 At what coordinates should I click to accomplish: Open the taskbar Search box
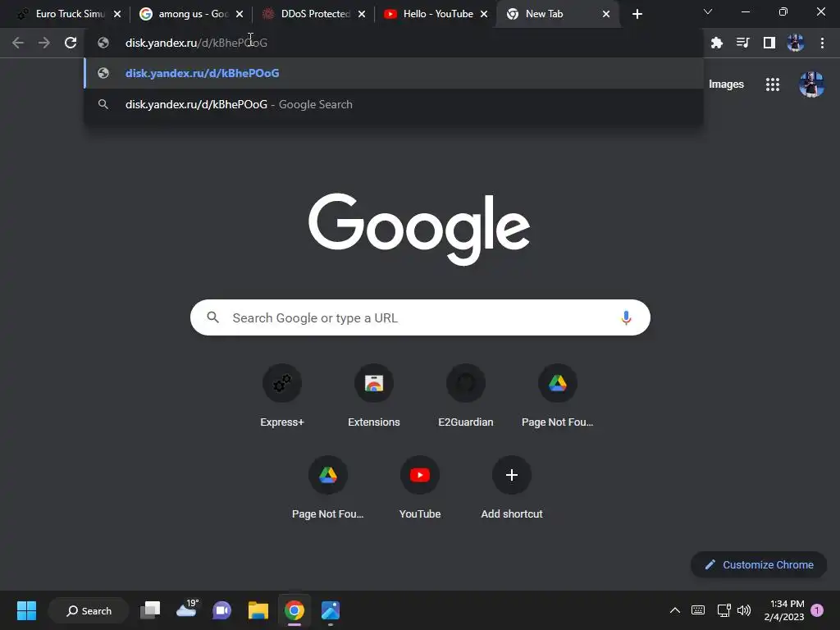pyautogui.click(x=89, y=610)
